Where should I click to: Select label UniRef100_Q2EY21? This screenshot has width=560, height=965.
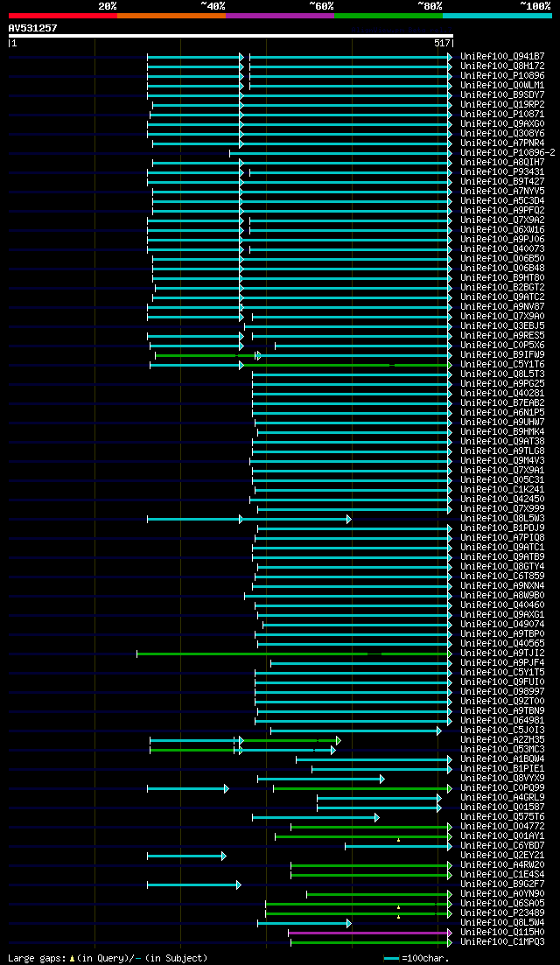coord(503,856)
